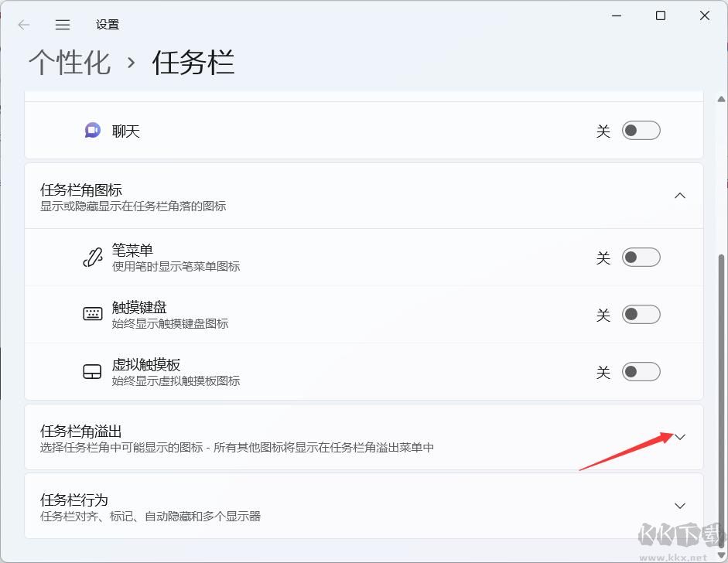Turn on the 笔菜单 toggle
728x563 pixels.
[x=641, y=258]
